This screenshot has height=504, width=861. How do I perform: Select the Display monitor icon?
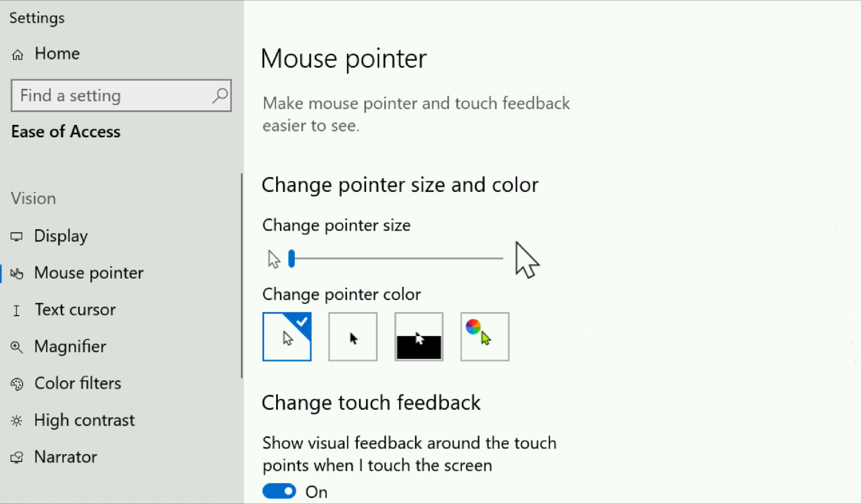click(x=17, y=236)
